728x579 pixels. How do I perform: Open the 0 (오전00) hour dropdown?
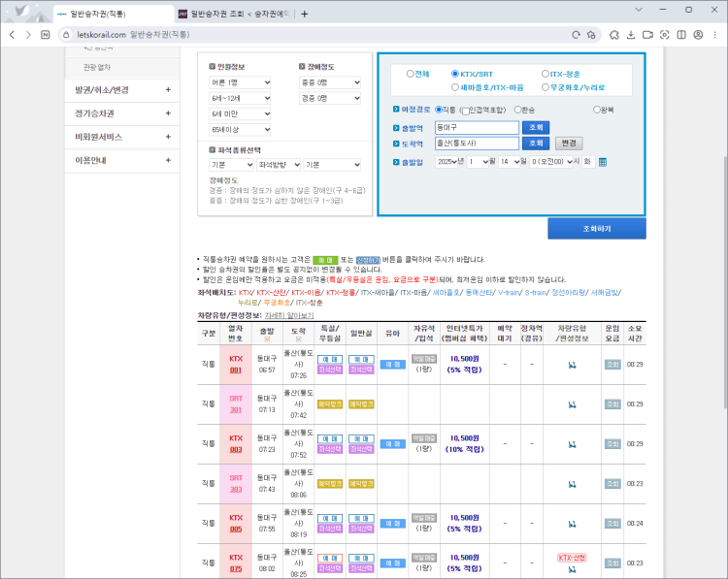552,162
